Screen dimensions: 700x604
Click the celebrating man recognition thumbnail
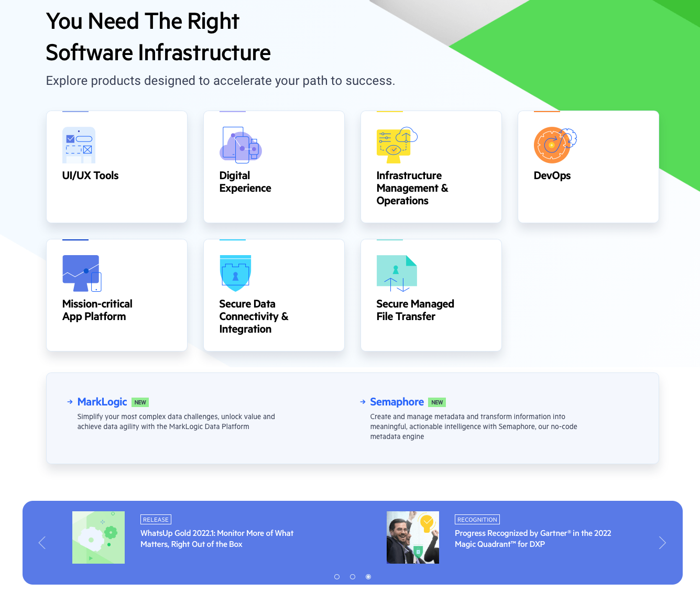413,537
